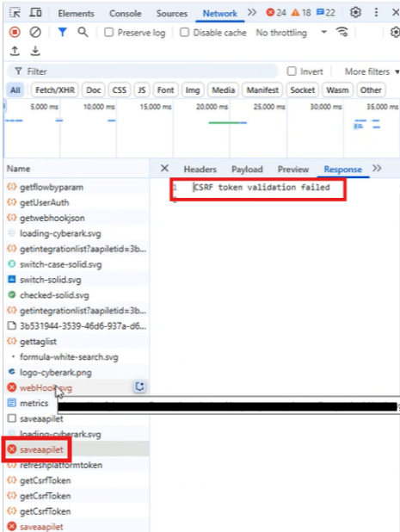Viewport: 400px width, 532px height.
Task: Open the DevTools three-dot menu
Action: (x=376, y=13)
